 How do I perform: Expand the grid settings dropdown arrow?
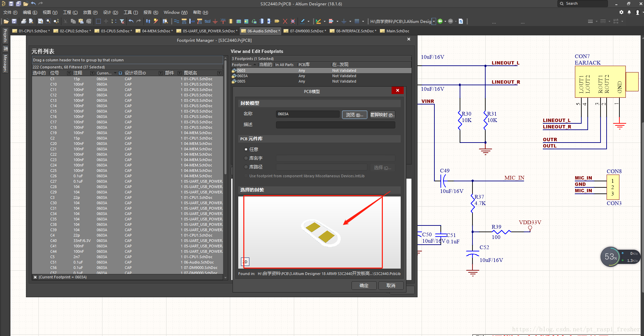point(363,21)
